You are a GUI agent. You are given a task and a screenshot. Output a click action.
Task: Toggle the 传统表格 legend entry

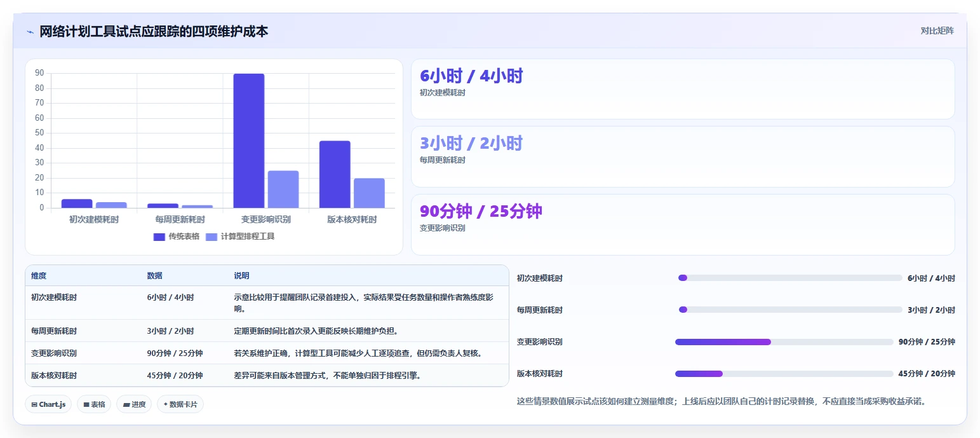pos(177,236)
